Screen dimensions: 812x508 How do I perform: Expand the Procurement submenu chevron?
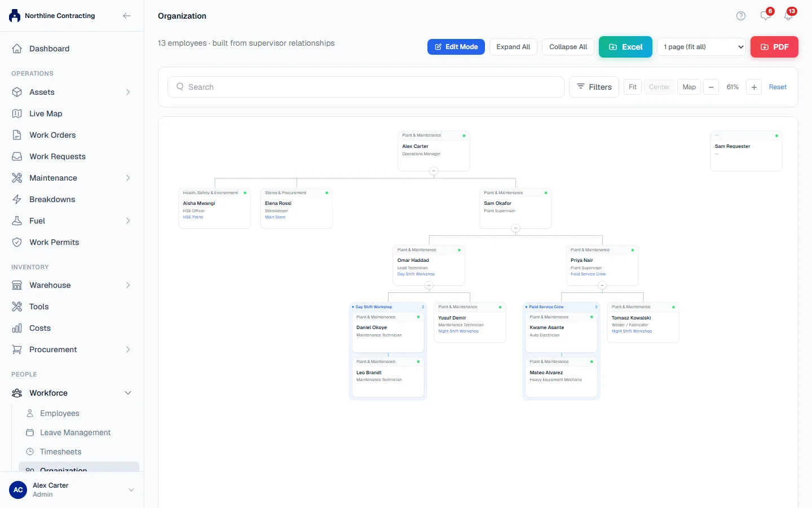point(128,349)
